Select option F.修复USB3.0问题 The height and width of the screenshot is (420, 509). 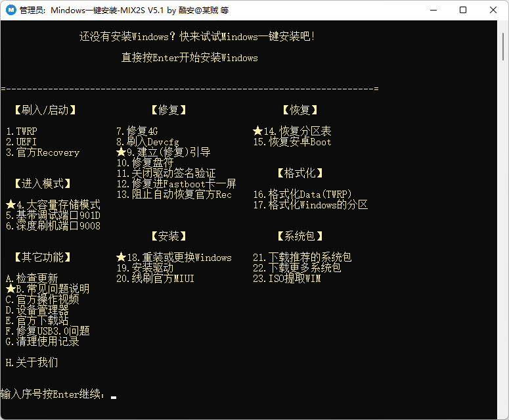click(48, 331)
